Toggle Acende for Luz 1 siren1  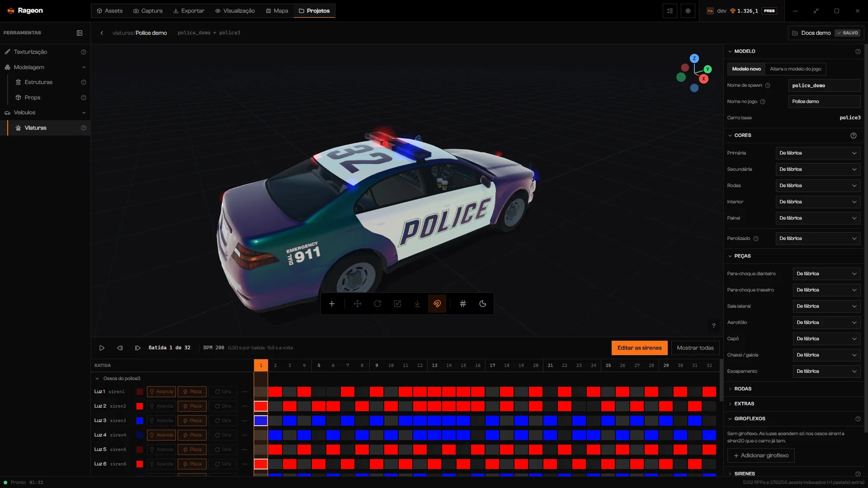pos(161,392)
